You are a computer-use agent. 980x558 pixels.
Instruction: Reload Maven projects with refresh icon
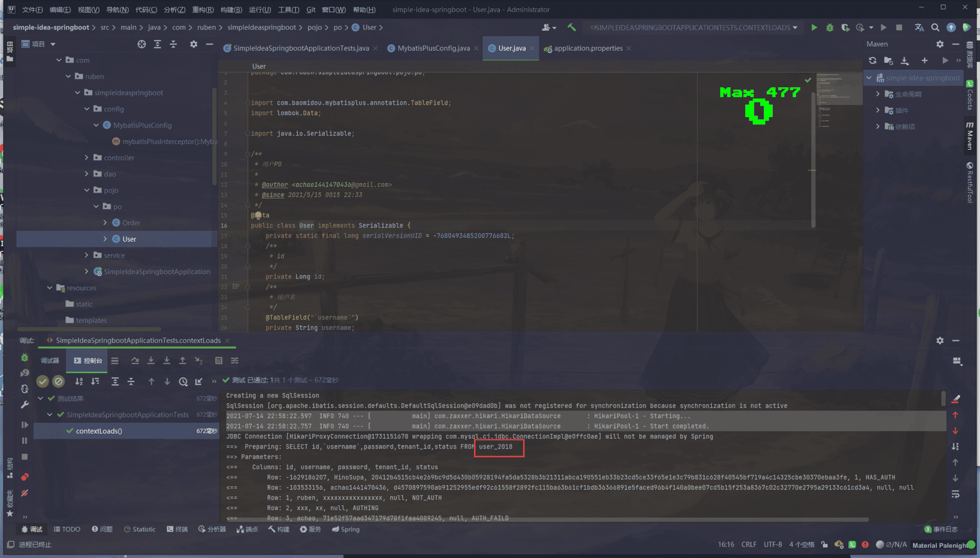click(x=872, y=60)
